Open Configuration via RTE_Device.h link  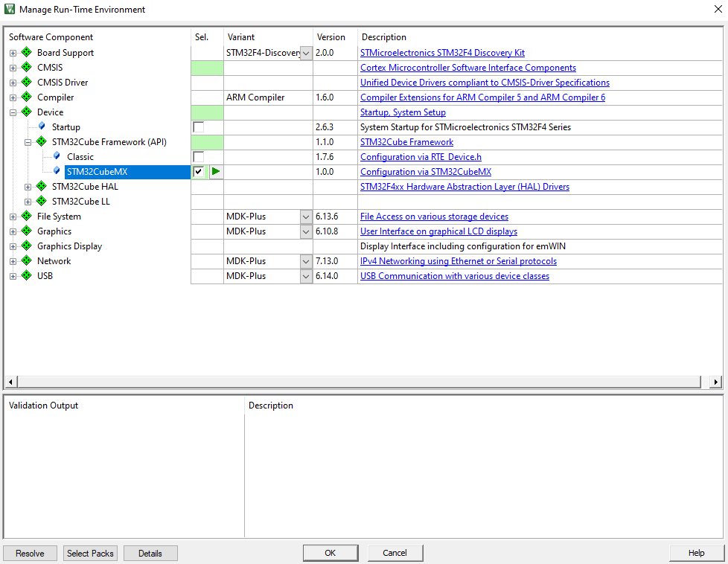click(421, 156)
